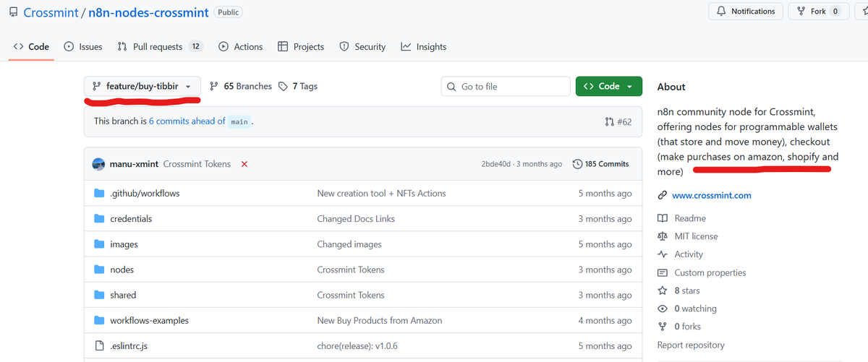Open the 65 Branches link

[241, 86]
